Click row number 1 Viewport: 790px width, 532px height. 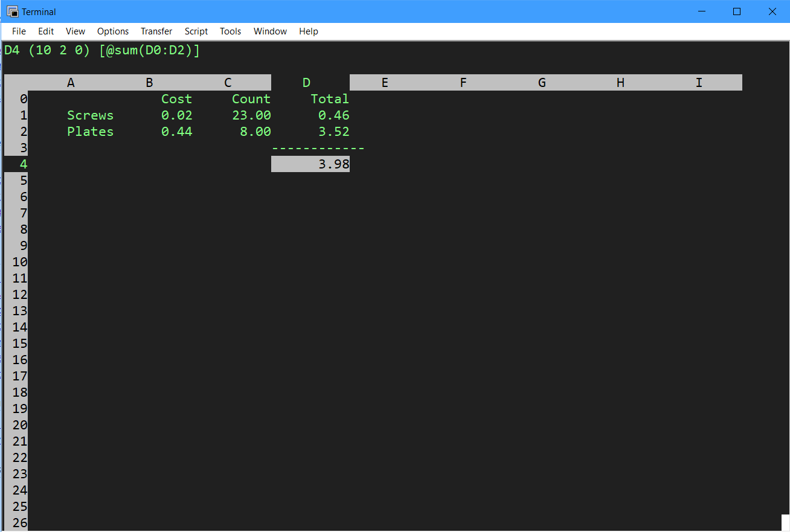(24, 115)
